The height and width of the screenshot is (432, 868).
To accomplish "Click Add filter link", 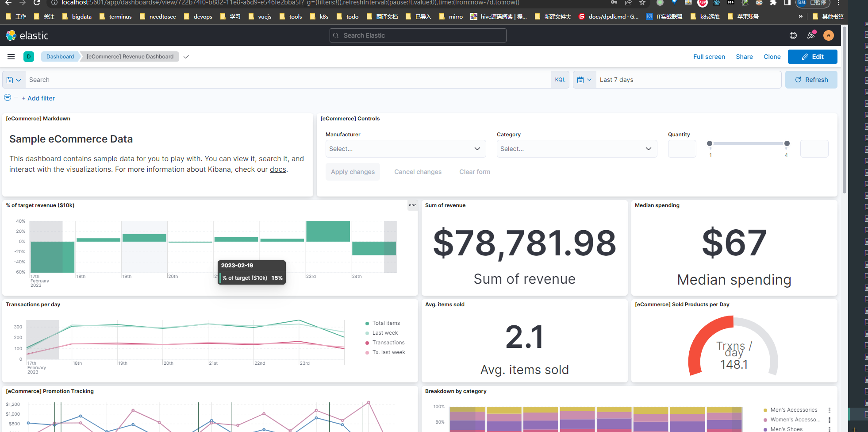I will (x=38, y=98).
